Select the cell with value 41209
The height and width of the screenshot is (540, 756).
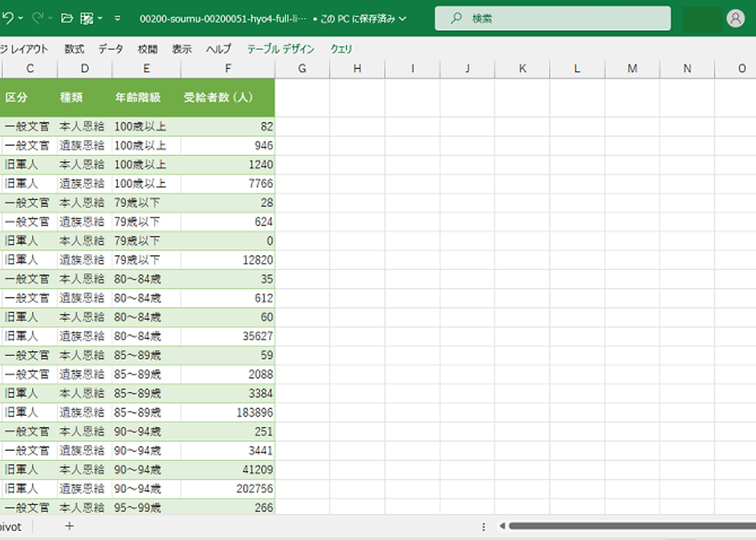pos(227,470)
